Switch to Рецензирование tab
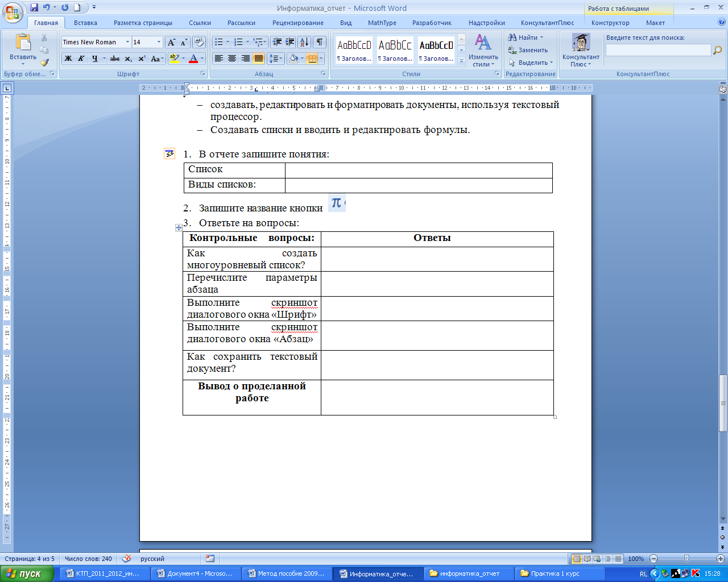The height and width of the screenshot is (582, 728). point(297,23)
